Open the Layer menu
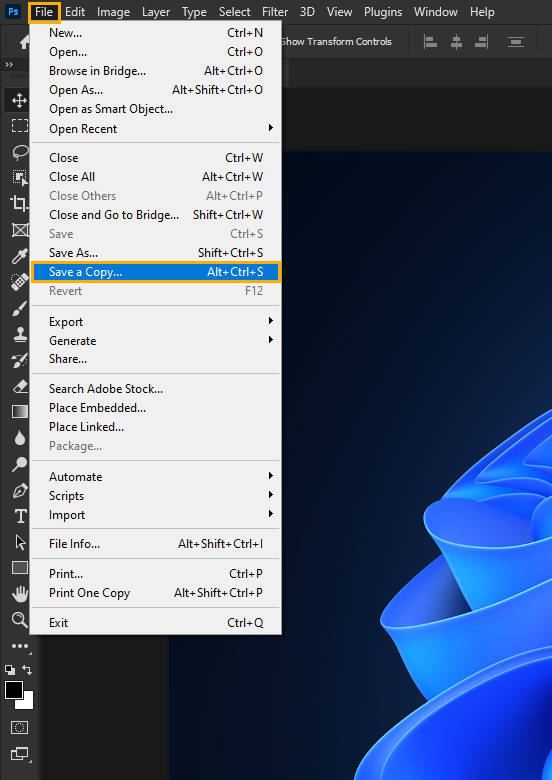The image size is (552, 780). tap(156, 12)
